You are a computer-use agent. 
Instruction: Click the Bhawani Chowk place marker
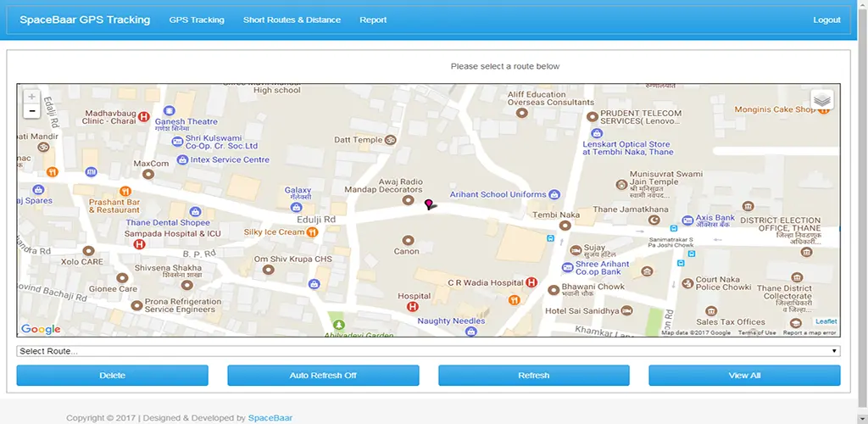(553, 290)
